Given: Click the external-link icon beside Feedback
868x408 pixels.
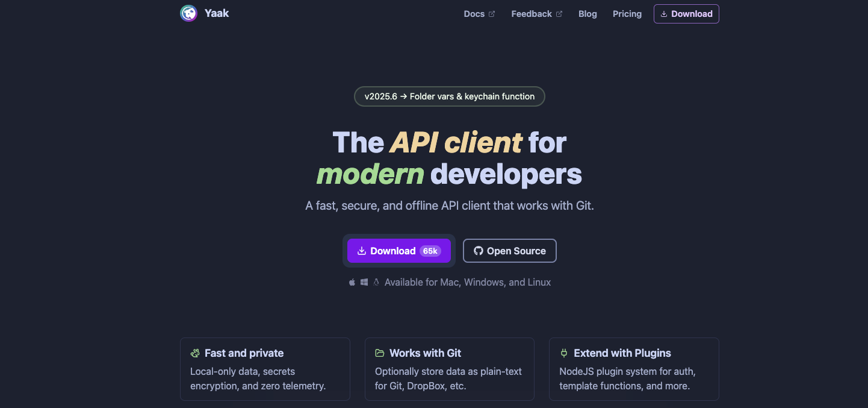Looking at the screenshot, I should coord(559,14).
